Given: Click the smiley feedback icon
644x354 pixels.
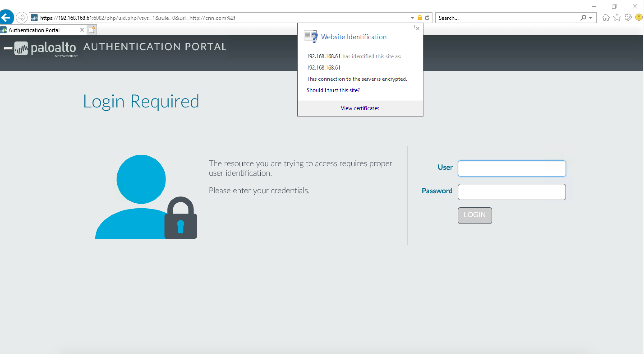Looking at the screenshot, I should (x=639, y=18).
